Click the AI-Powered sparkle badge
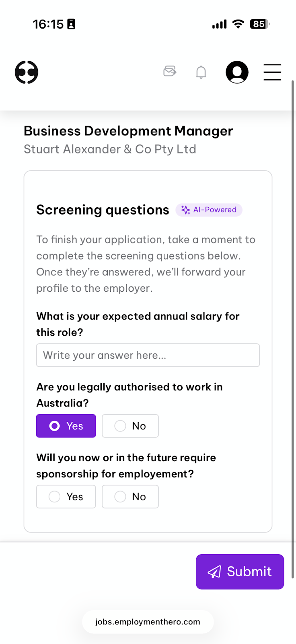This screenshot has height=644, width=296. tap(209, 210)
